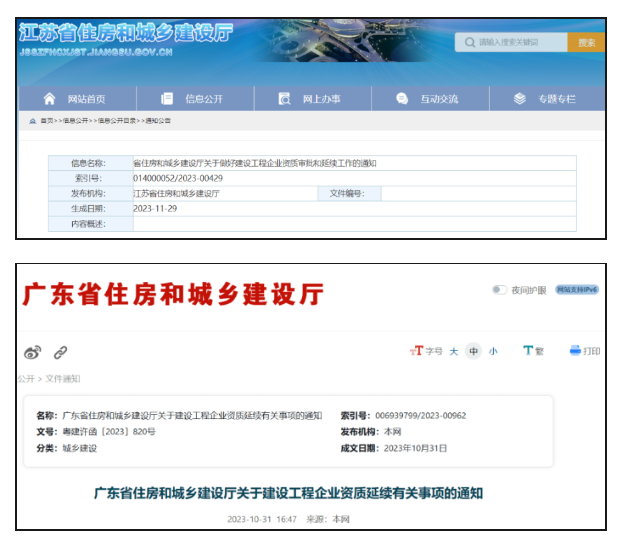Screen dimensions: 624x547
Task: Click the printer icon beside 打印
Action: [x=575, y=350]
